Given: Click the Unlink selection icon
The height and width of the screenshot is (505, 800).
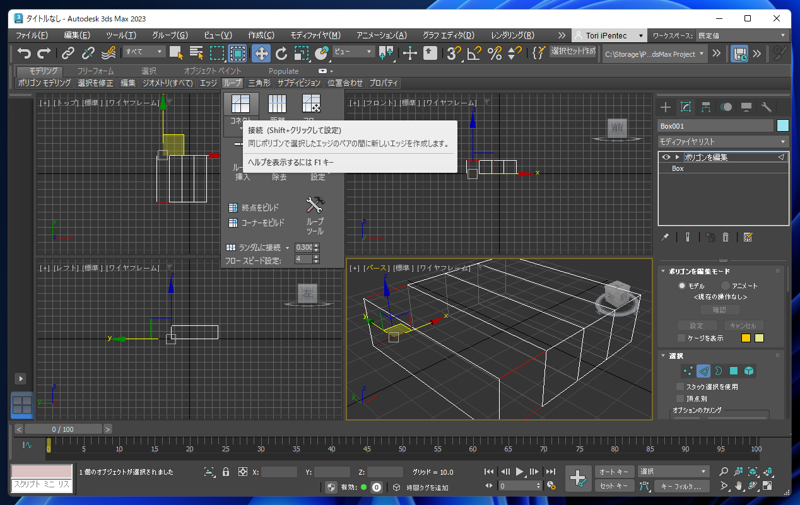Looking at the screenshot, I should (x=88, y=53).
